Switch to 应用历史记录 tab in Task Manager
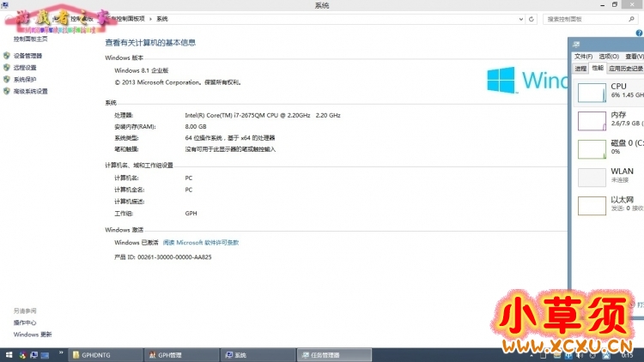 (625, 69)
